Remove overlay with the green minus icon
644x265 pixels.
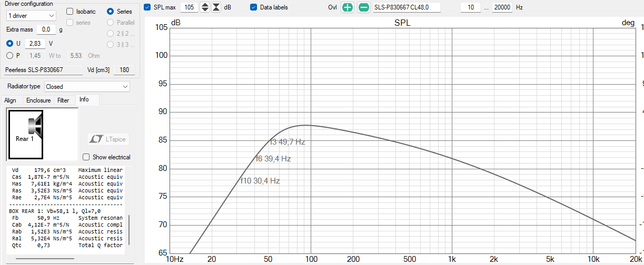coord(364,7)
